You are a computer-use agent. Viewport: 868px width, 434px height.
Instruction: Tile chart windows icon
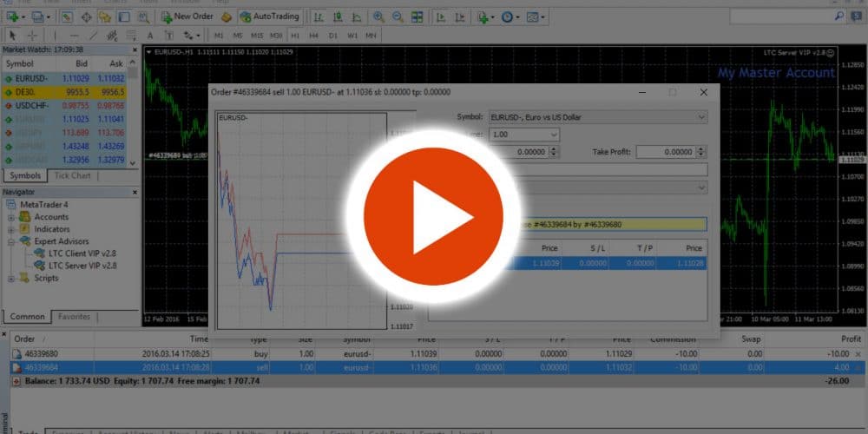click(417, 17)
